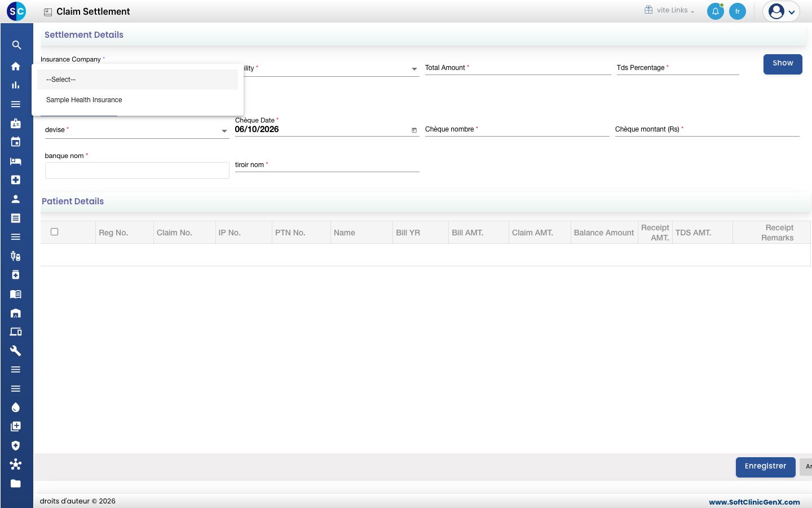This screenshot has width=812, height=508.
Task: Choose Sample Health Insurance from the list
Action: (138, 100)
